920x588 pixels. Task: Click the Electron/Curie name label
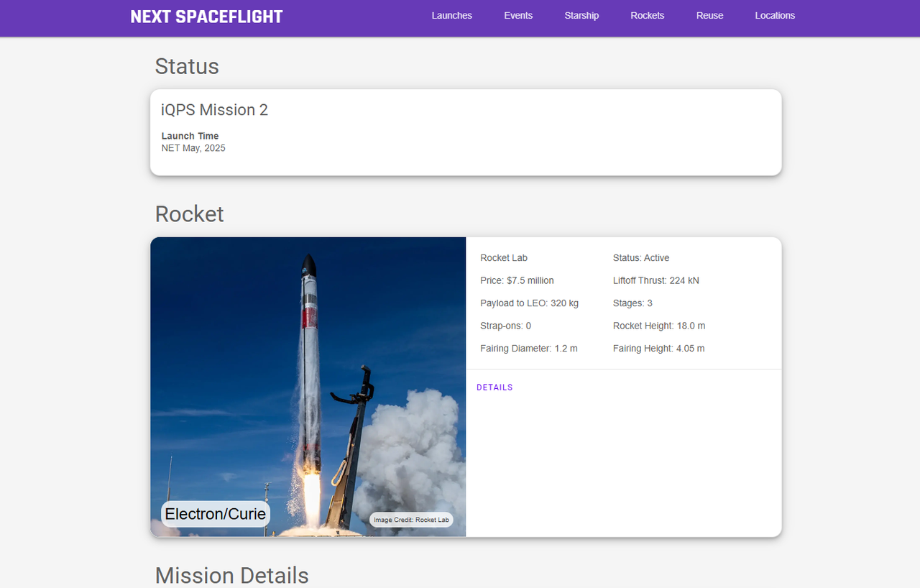[x=216, y=514]
